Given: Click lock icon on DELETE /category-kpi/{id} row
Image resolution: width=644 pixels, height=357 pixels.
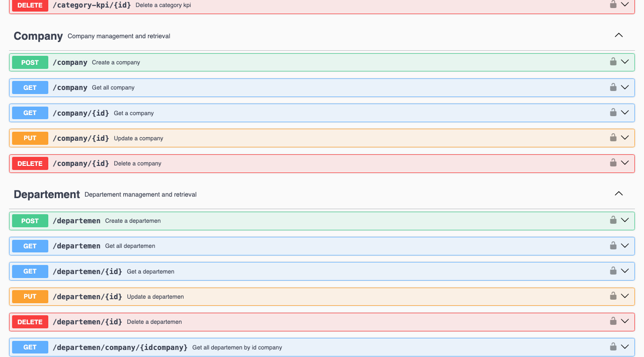Looking at the screenshot, I should click(x=613, y=5).
